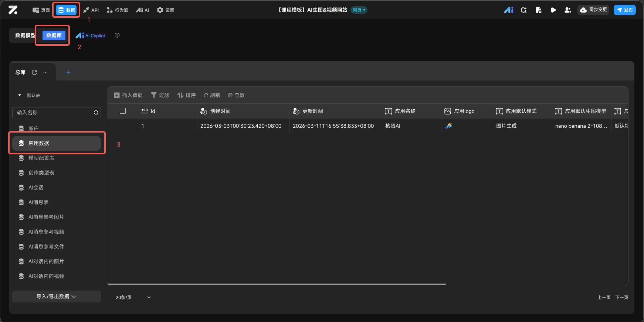Select the 创作类型表 table
Image resolution: width=644 pixels, height=322 pixels.
[57, 173]
